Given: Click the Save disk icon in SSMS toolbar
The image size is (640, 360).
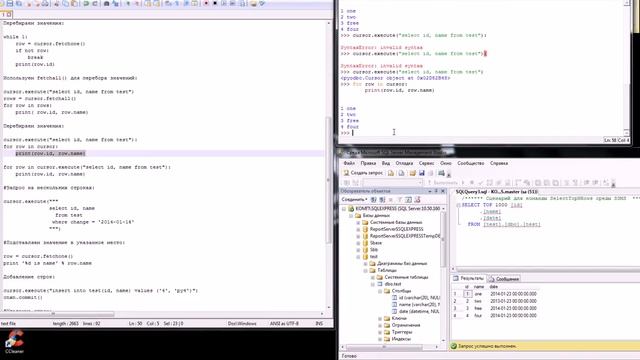Looking at the screenshot, I should coord(422,173).
